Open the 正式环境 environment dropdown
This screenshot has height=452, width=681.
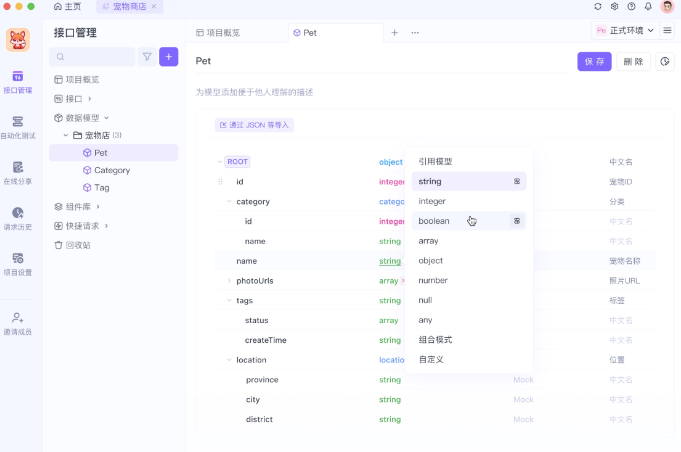tap(625, 31)
